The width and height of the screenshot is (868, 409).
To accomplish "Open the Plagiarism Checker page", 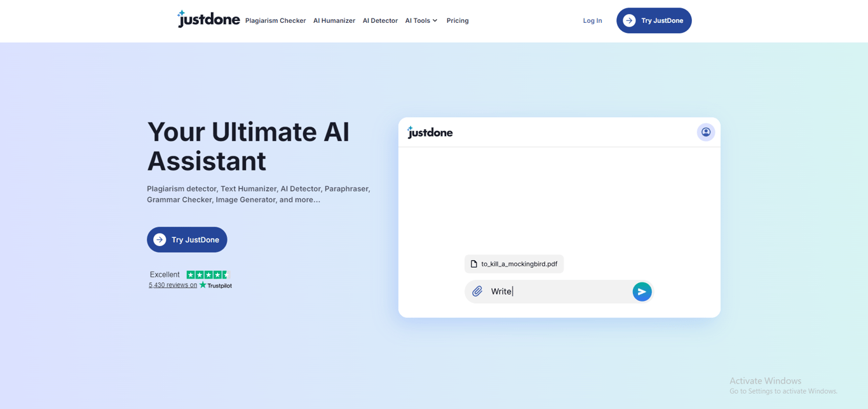I will pyautogui.click(x=275, y=20).
